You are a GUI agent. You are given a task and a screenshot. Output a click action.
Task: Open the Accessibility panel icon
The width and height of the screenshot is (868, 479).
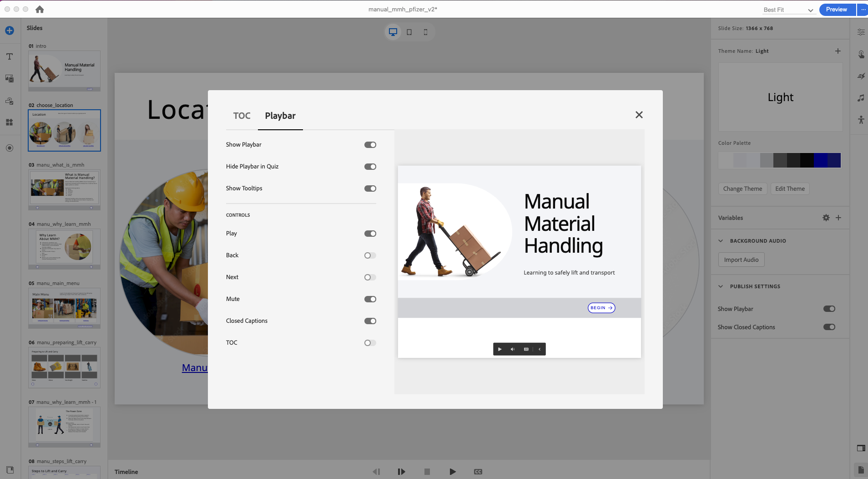(x=861, y=119)
